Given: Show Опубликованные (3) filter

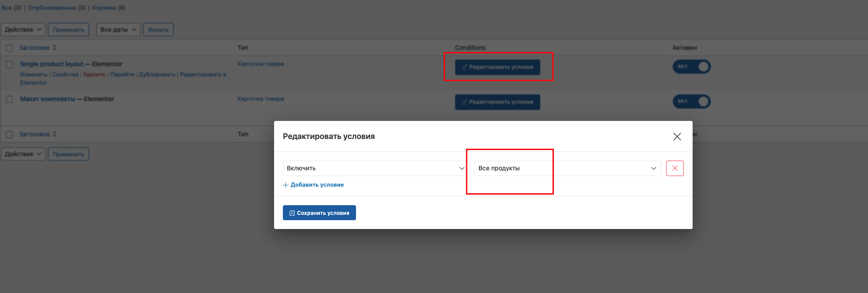Looking at the screenshot, I should (56, 8).
